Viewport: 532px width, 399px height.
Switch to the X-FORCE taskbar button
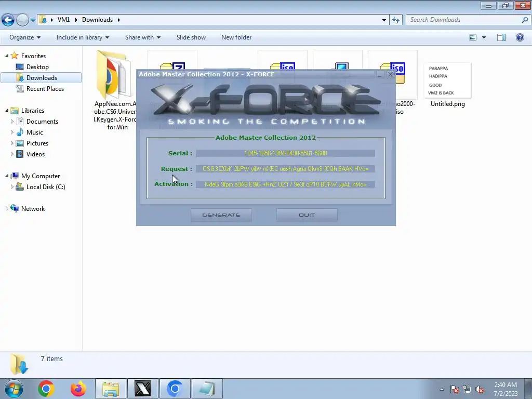pos(143,389)
